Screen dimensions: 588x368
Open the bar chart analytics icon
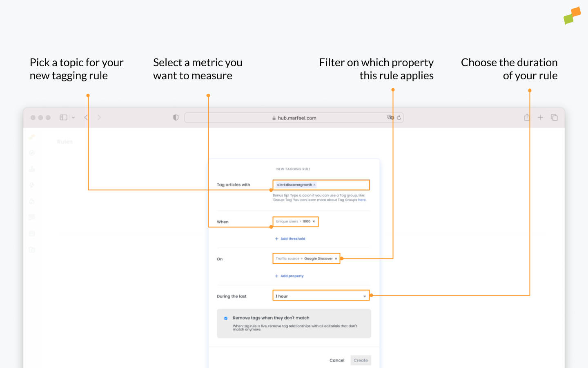click(x=32, y=169)
